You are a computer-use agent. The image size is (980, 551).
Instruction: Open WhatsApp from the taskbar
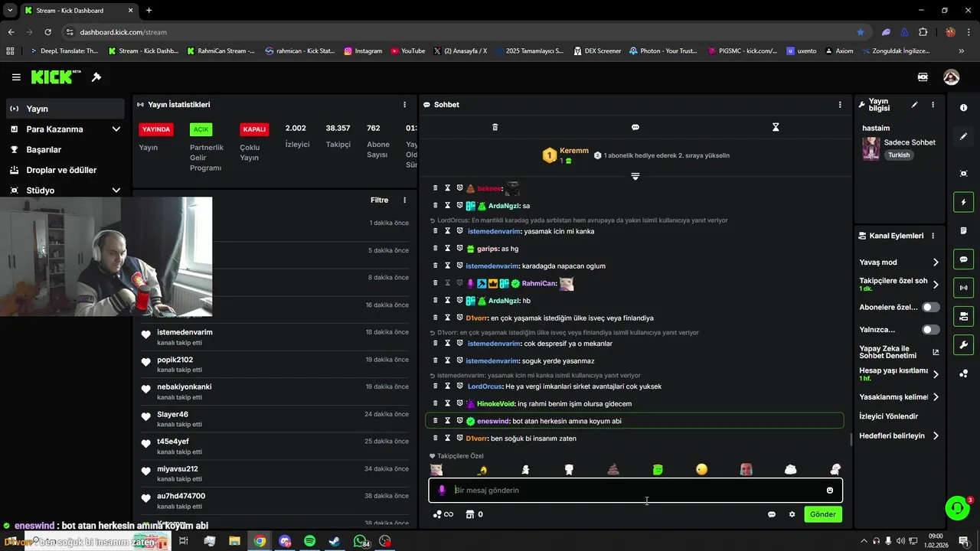click(360, 541)
